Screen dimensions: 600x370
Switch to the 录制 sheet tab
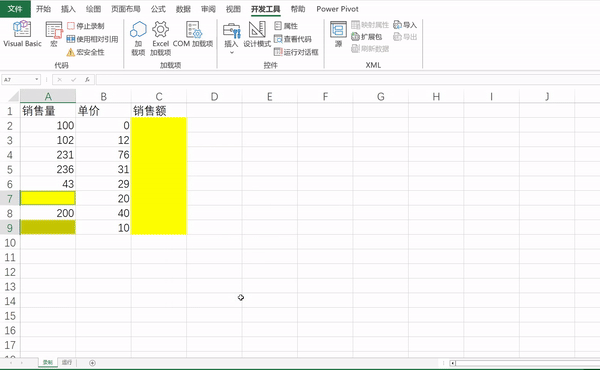pyautogui.click(x=47, y=362)
